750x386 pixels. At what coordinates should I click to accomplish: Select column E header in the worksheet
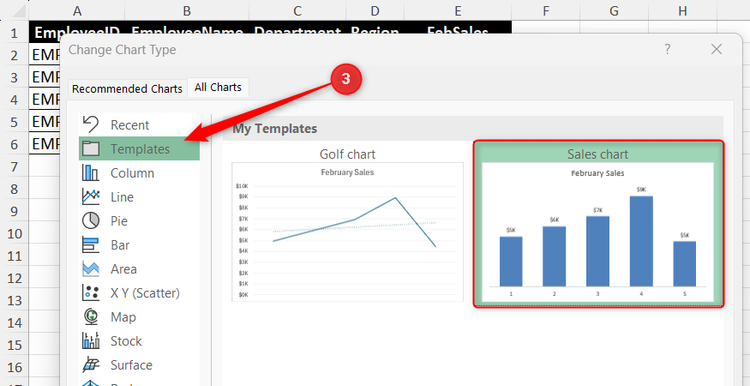coord(458,11)
